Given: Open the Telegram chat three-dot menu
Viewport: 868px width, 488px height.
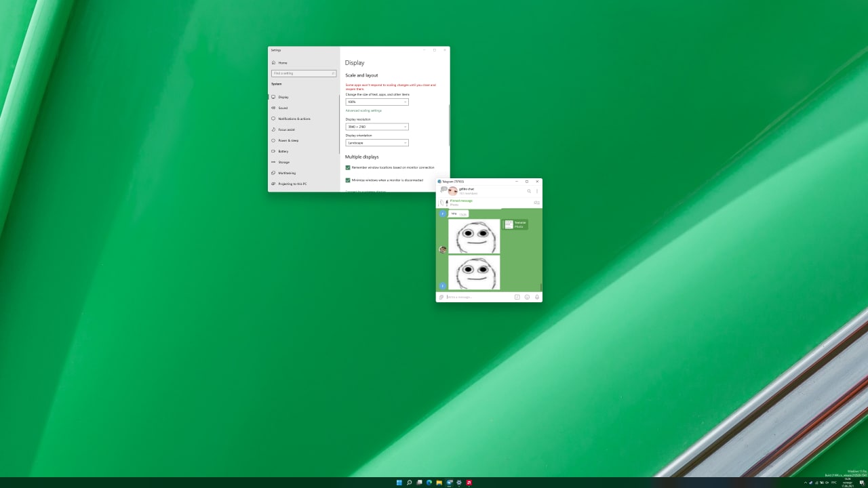Looking at the screenshot, I should click(537, 191).
